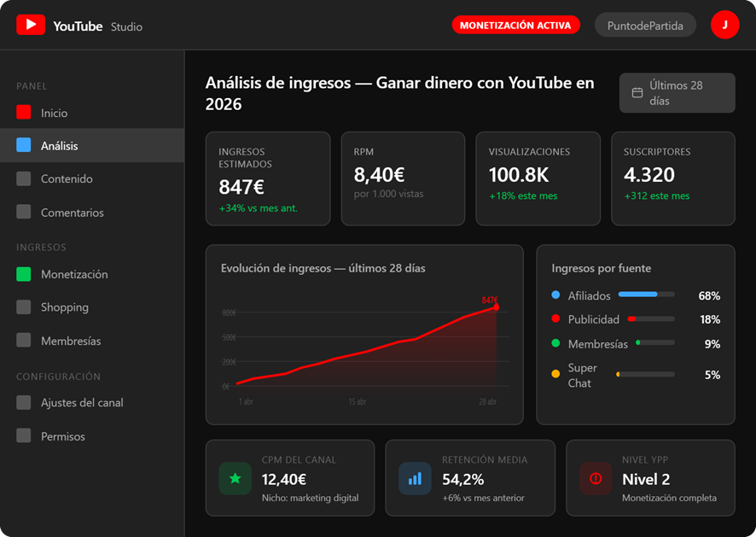
Task: Open the Retención media 54,2% card
Action: click(470, 477)
